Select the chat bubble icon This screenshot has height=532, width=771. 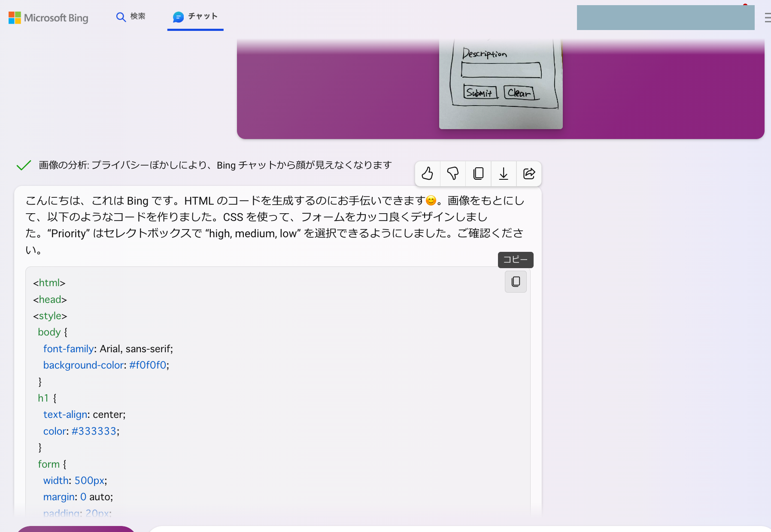point(178,18)
